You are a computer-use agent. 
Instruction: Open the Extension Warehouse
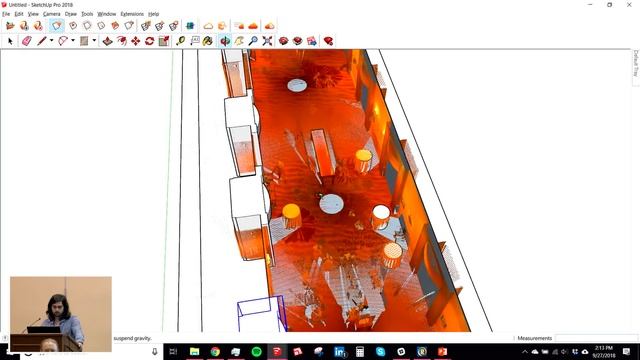point(298,41)
